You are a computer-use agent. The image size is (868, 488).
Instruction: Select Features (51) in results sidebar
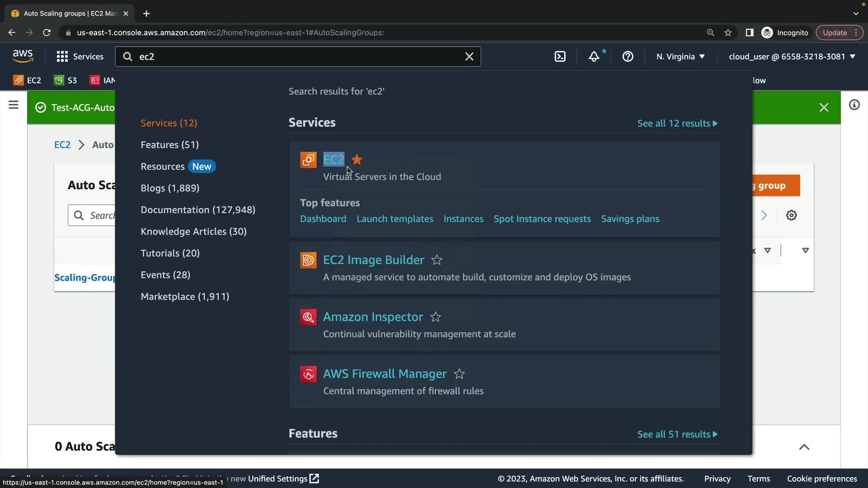(x=170, y=145)
